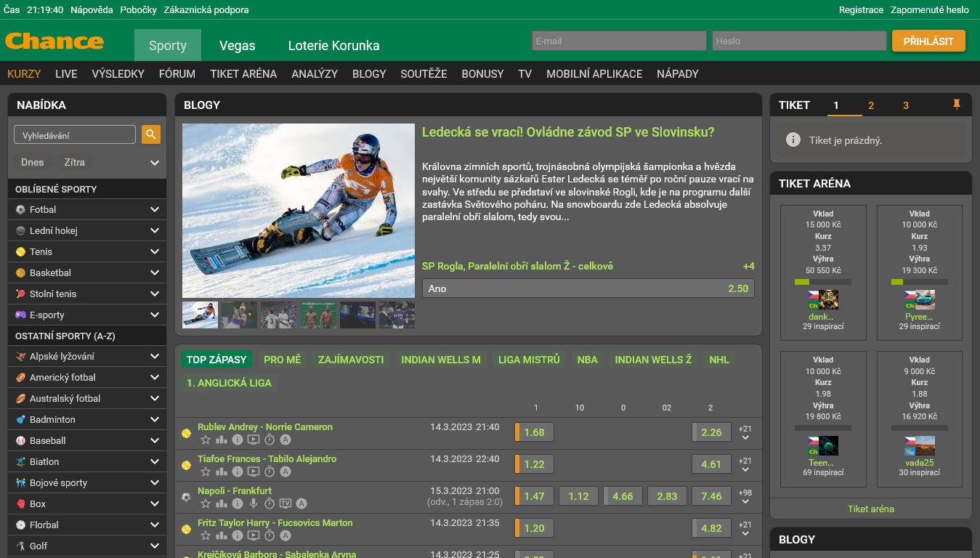Screen dimensions: 980x558
Task: Open statistics chart icon for Fritz - Fucsovics
Action: 222,535
